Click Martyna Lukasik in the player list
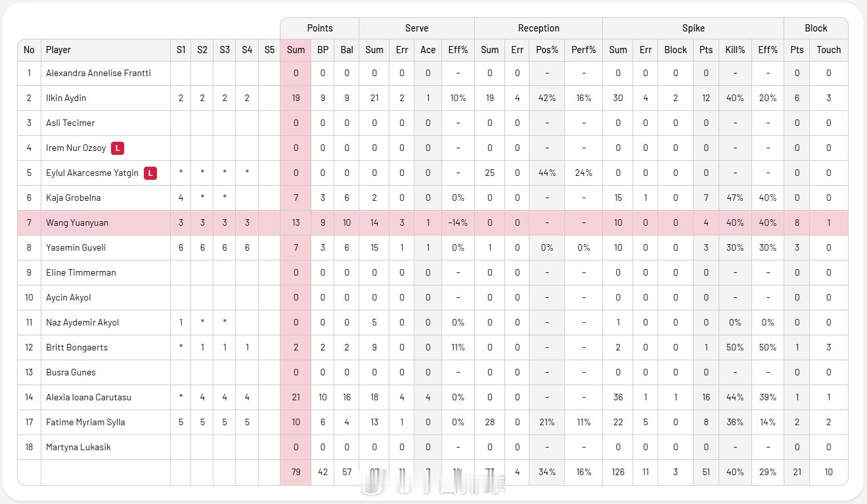Viewport: 867px width, 504px height. tap(78, 447)
